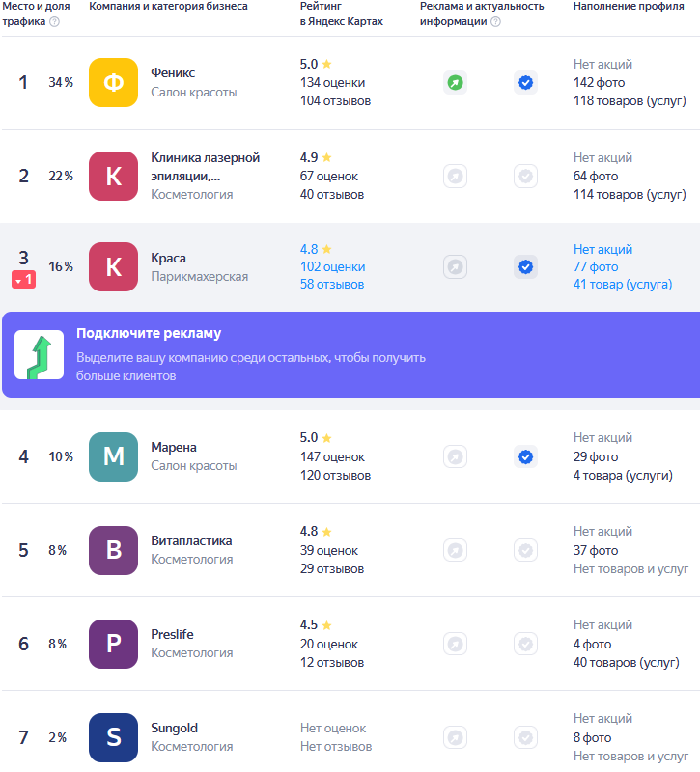Click the grey verified badge in Клиника лазерной эпиляции row
The width and height of the screenshot is (700, 772).
pyautogui.click(x=525, y=176)
